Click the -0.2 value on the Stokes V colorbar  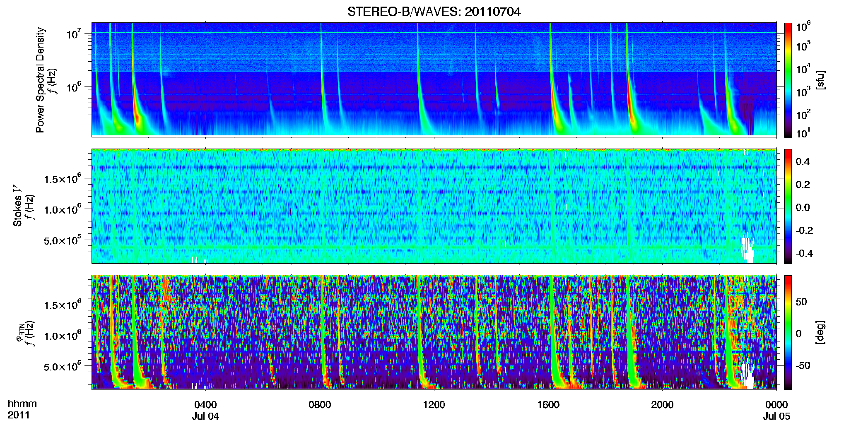pos(804,231)
